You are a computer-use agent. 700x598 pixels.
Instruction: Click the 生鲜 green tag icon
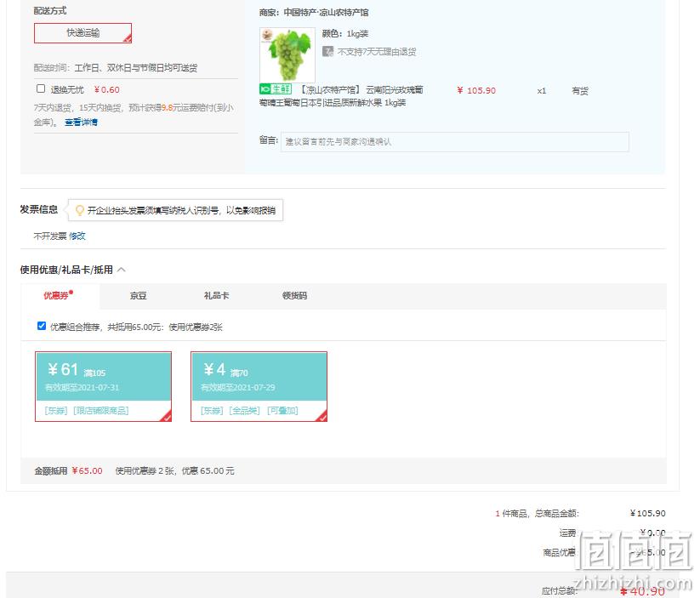(x=276, y=88)
